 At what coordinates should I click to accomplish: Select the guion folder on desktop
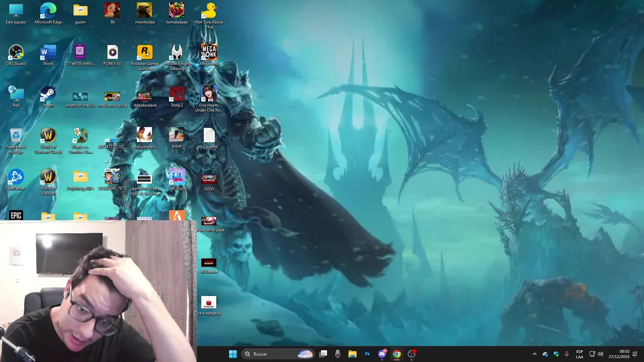[80, 14]
